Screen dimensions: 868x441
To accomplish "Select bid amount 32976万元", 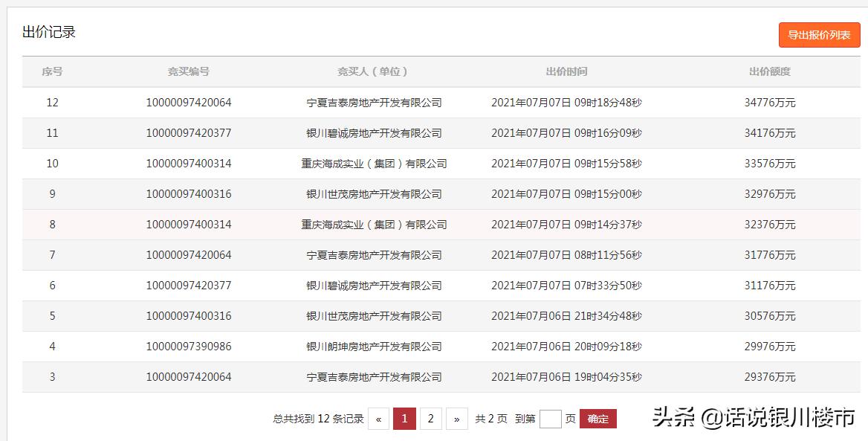I will tap(769, 194).
